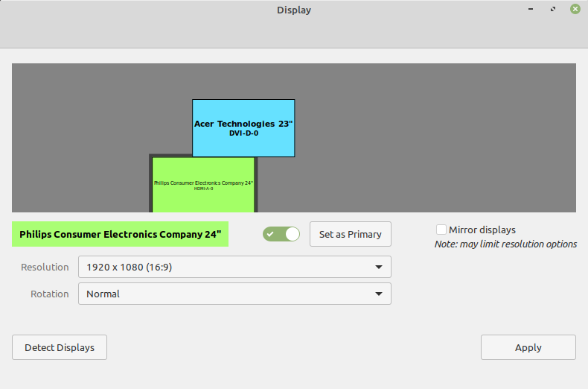The width and height of the screenshot is (588, 389).
Task: Click the DVI-D-0 connector label
Action: pos(243,133)
